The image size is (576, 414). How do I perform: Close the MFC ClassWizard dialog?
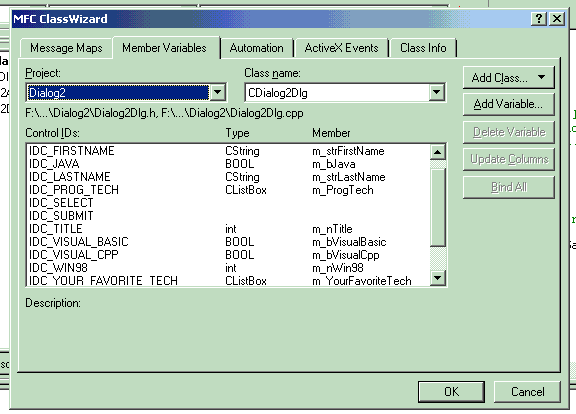(x=557, y=18)
